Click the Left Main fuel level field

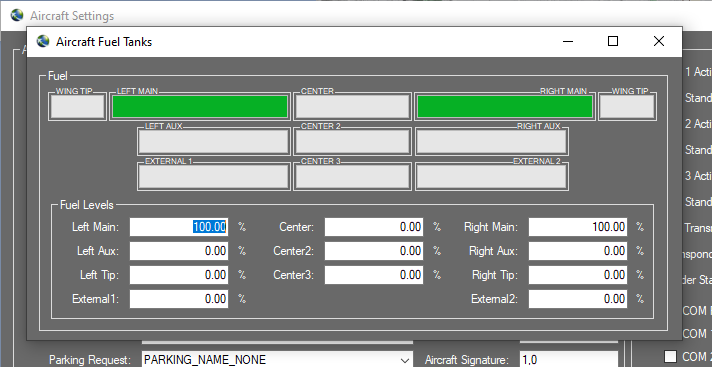(179, 227)
